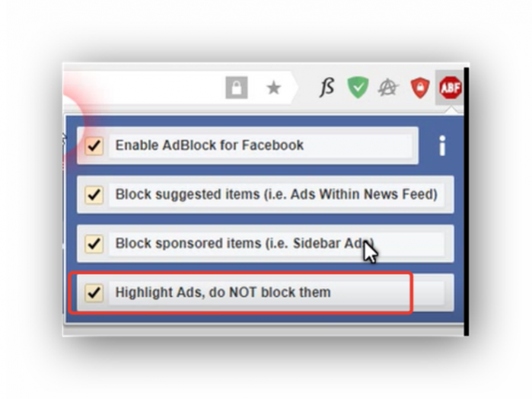The width and height of the screenshot is (532, 399).
Task: Bookmark page with the star icon
Action: pyautogui.click(x=273, y=88)
